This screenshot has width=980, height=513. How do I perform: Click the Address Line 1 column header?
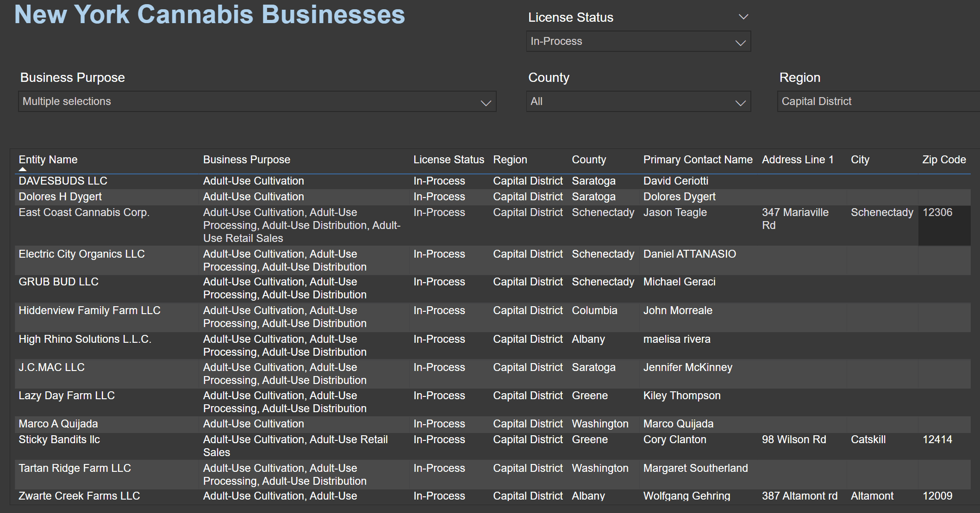[x=798, y=160]
